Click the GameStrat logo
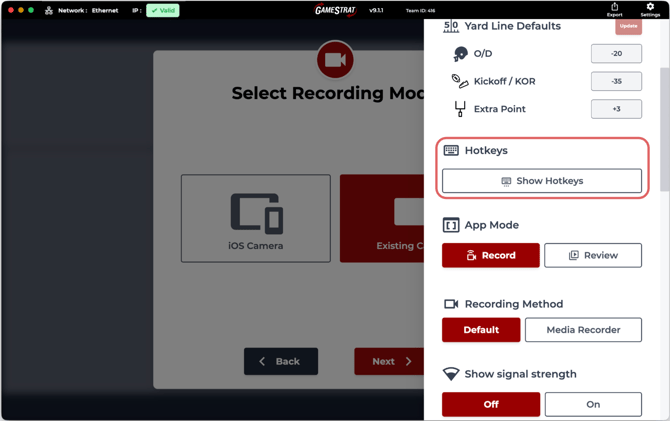The width and height of the screenshot is (670, 421). pos(335,10)
